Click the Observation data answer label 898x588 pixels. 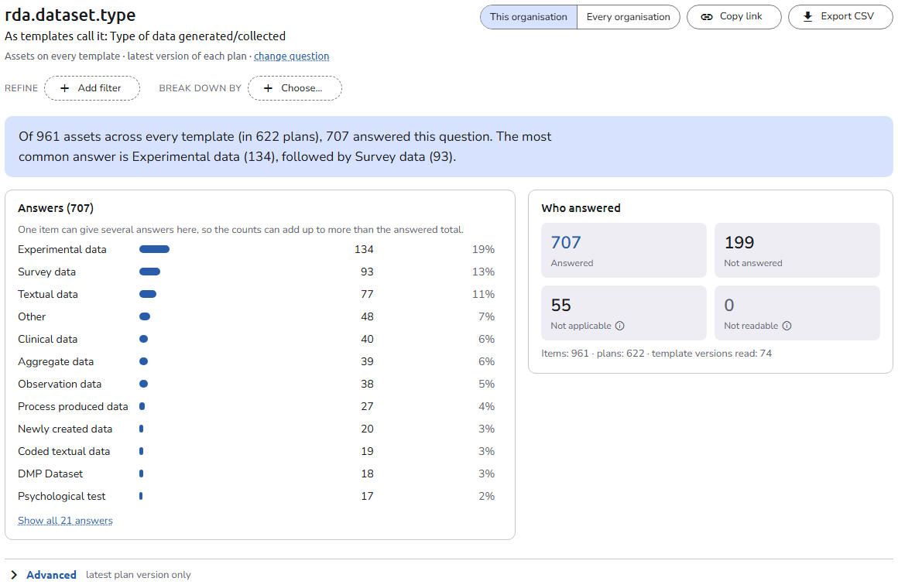60,385
